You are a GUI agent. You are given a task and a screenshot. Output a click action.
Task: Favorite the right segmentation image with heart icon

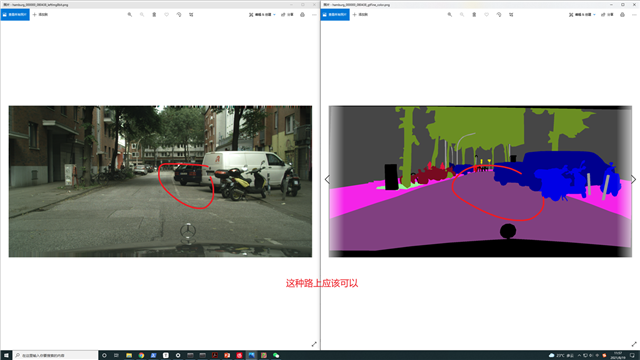tap(487, 15)
